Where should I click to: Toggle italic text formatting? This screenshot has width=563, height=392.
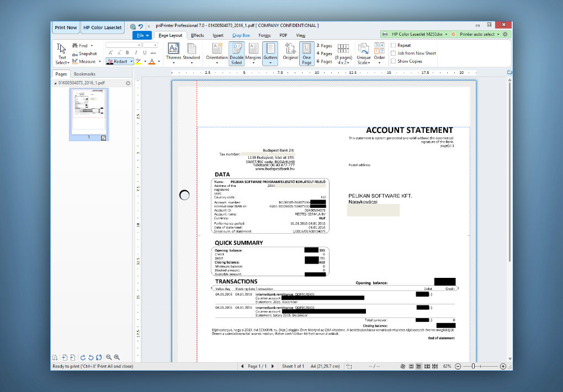(x=136, y=53)
